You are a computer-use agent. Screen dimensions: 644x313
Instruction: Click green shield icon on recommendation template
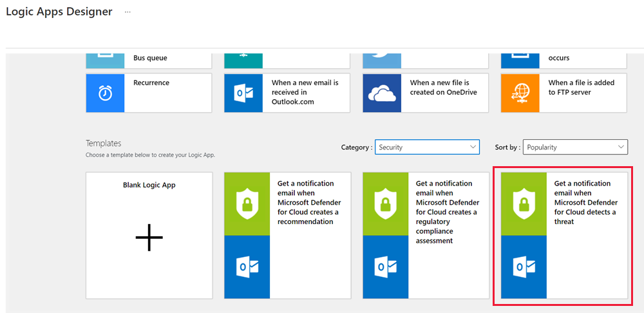point(247,204)
